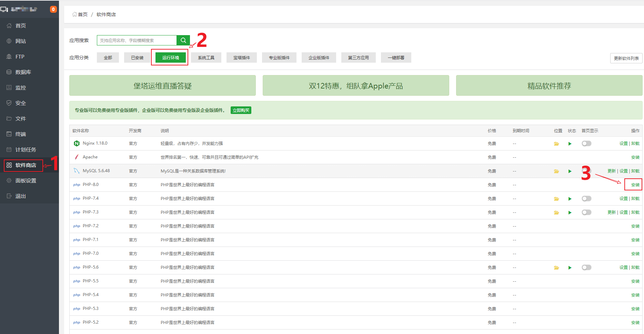Toggle PHP-7.3 homepage display switch
644x334 pixels.
[586, 212]
